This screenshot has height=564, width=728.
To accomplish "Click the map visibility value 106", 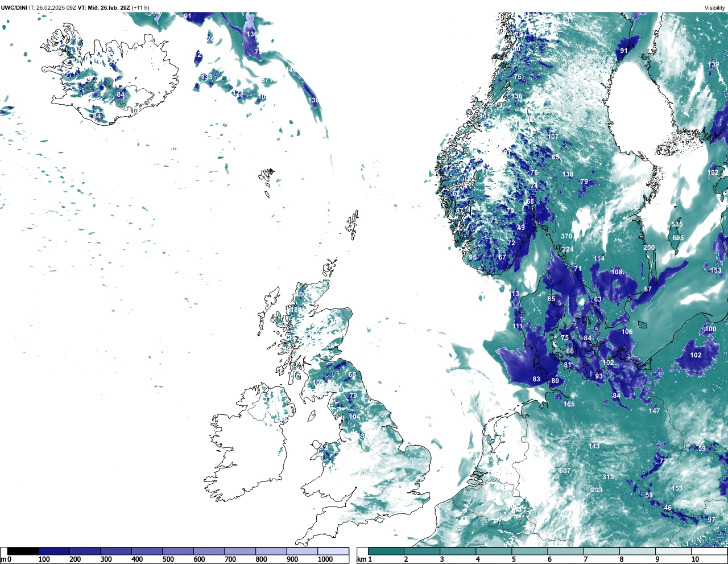I will point(627,332).
